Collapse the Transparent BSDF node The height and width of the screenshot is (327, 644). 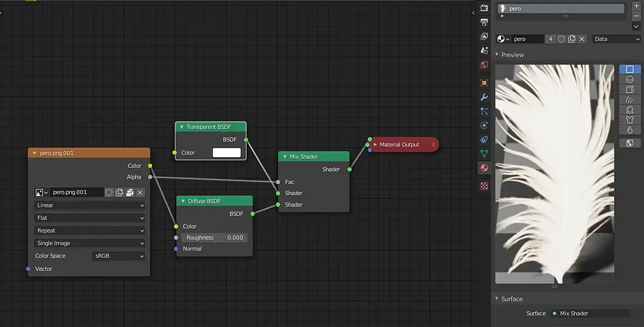pyautogui.click(x=182, y=127)
